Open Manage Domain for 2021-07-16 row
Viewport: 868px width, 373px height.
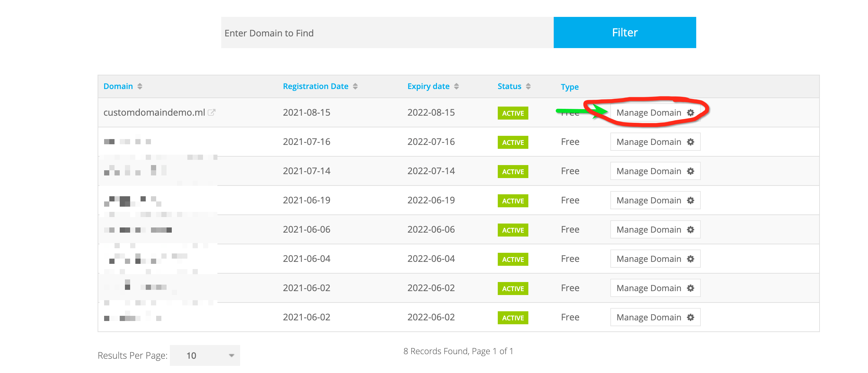coord(655,142)
